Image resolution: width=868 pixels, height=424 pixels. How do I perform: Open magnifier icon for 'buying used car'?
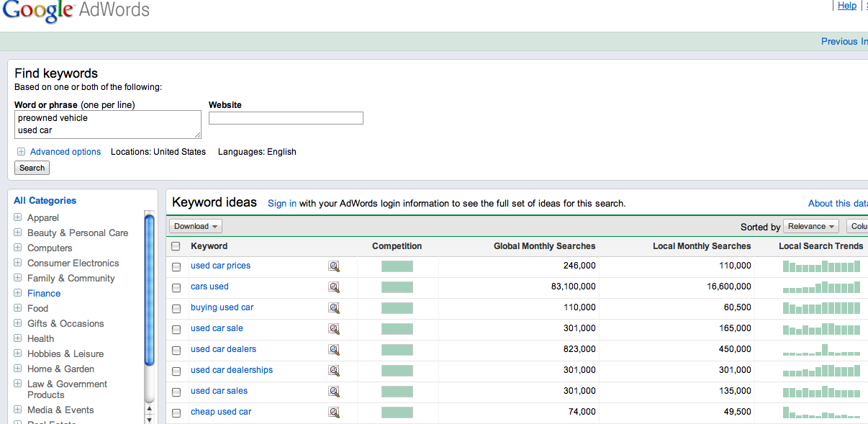click(x=334, y=308)
